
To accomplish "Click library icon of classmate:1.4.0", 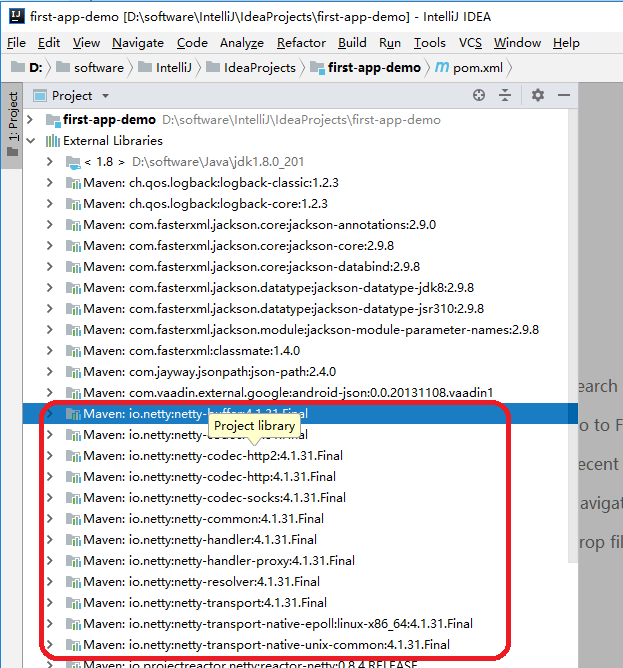I will (x=73, y=351).
